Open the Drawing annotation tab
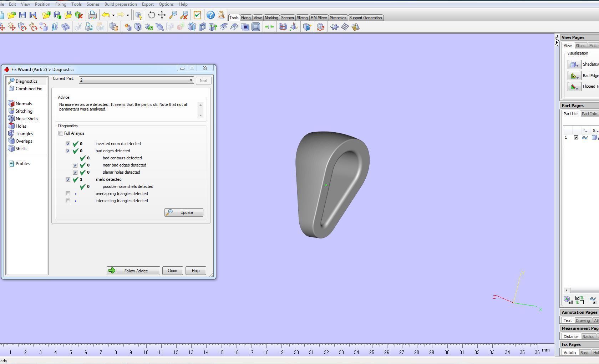 tap(583, 321)
